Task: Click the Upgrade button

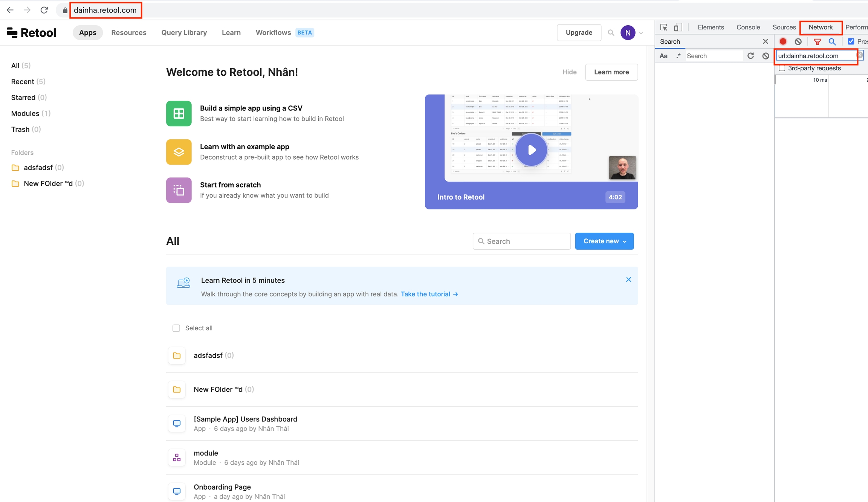Action: [579, 32]
